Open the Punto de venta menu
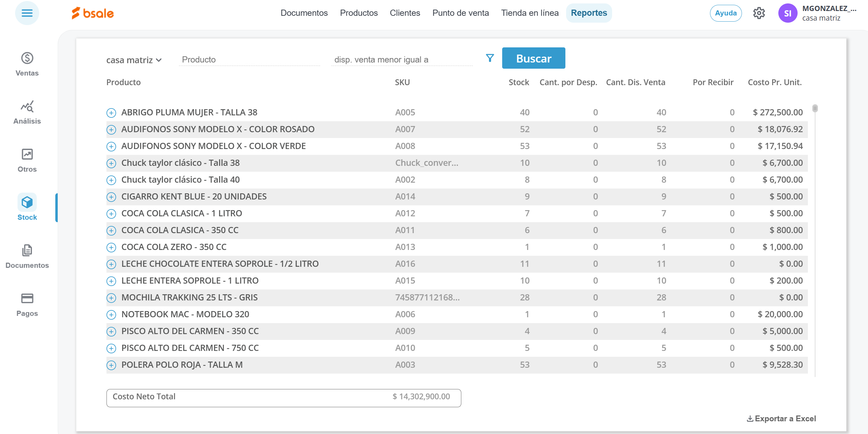Viewport: 868px width, 434px height. coord(460,13)
